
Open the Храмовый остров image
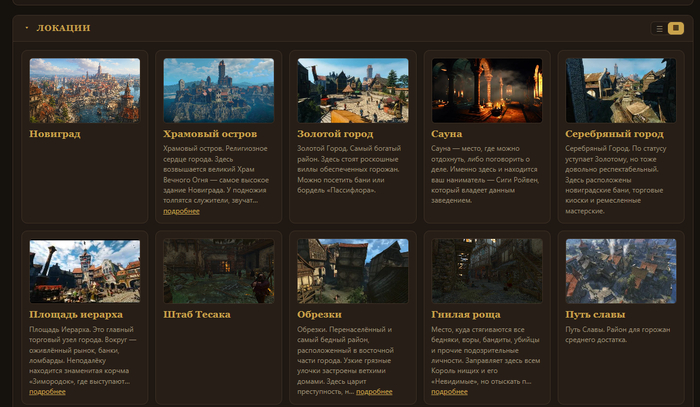219,90
